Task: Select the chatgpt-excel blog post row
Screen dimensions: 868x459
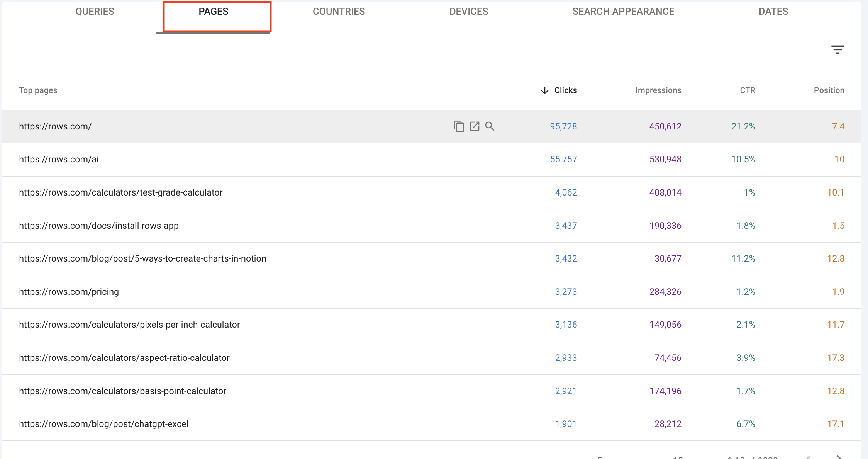Action: (432, 424)
